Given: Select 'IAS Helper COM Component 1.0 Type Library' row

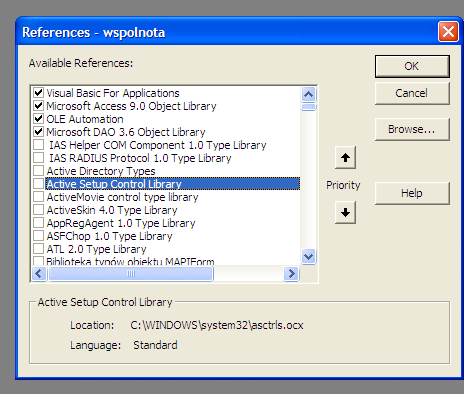Looking at the screenshot, I should 158,145.
